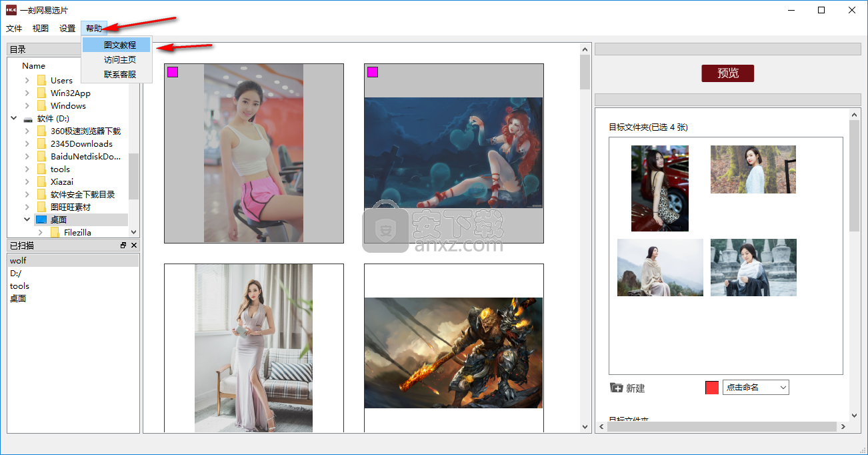
Task: Click the 帮助 menu
Action: point(94,29)
